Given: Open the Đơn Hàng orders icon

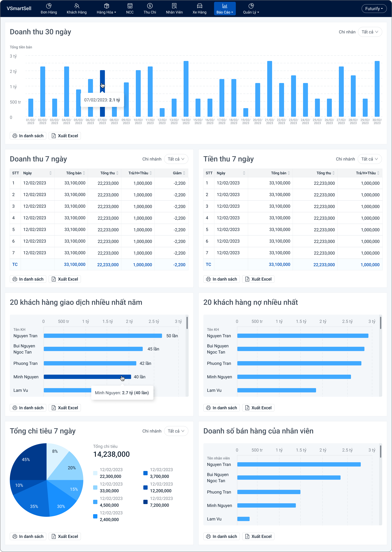Looking at the screenshot, I should pos(49,6).
